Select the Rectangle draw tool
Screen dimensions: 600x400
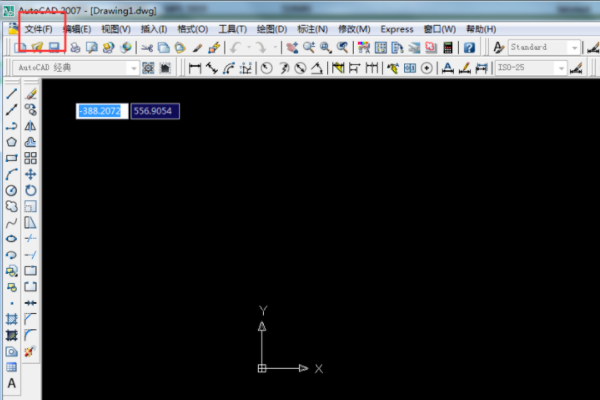tap(11, 158)
